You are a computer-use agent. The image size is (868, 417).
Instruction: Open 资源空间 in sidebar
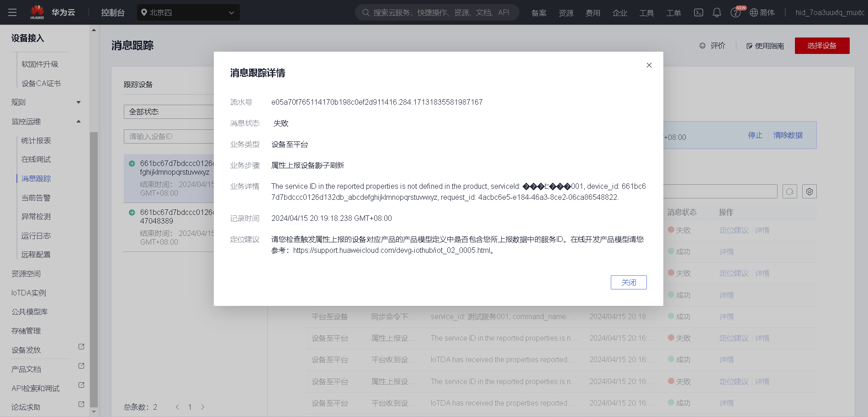26,274
